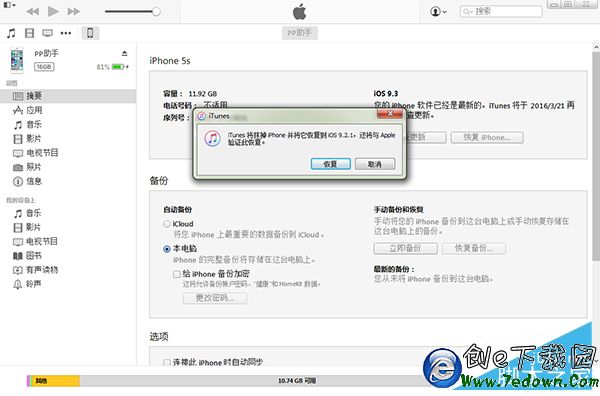
Task: Open 影片 under settings section
Action: pyautogui.click(x=68, y=139)
